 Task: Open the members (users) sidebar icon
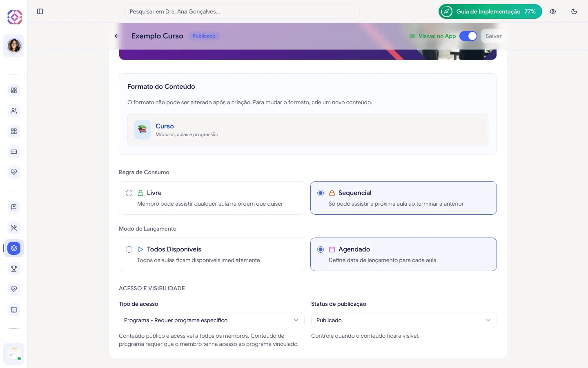pos(14,111)
